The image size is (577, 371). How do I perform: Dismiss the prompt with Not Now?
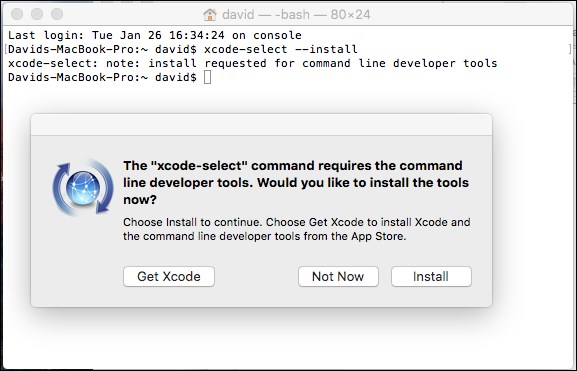338,276
